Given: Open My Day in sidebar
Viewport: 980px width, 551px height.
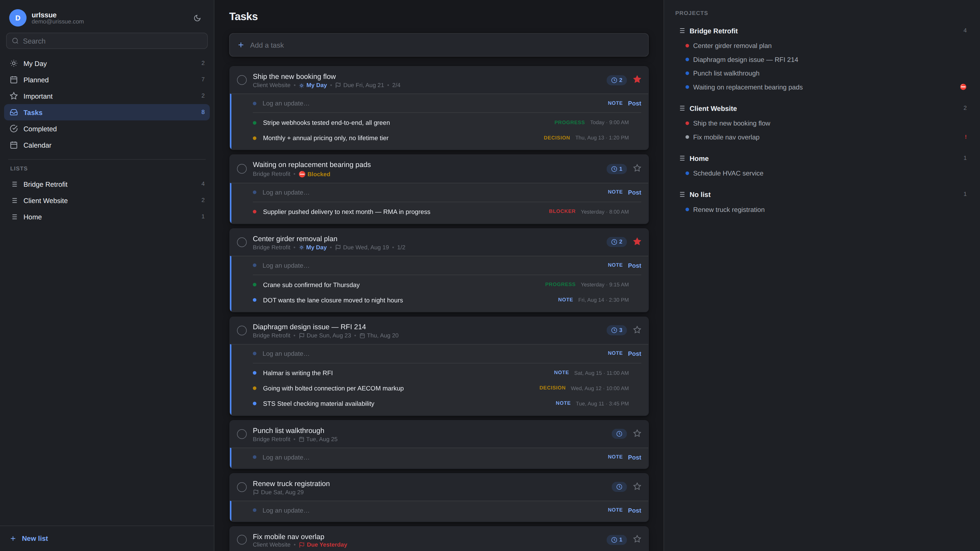Looking at the screenshot, I should pyautogui.click(x=107, y=64).
